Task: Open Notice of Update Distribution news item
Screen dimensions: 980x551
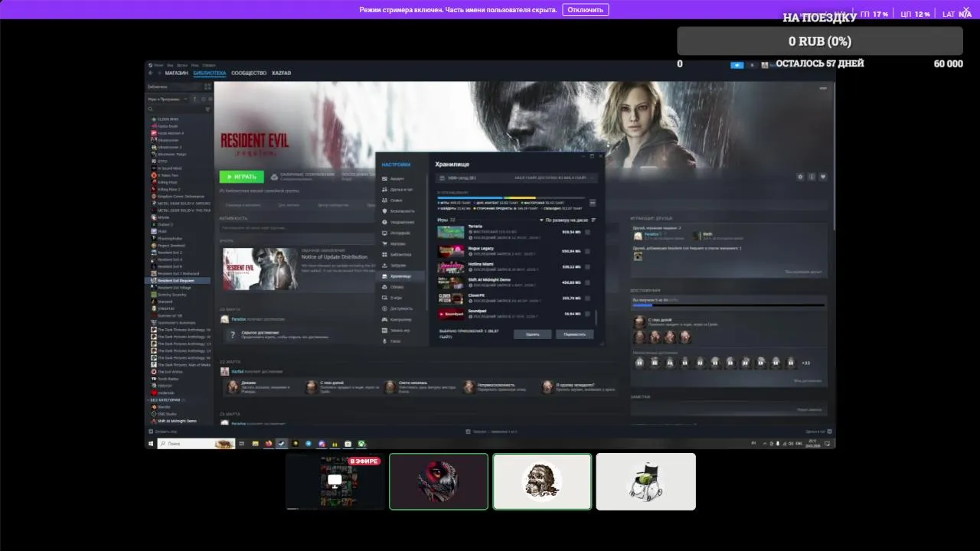Action: 335,257
